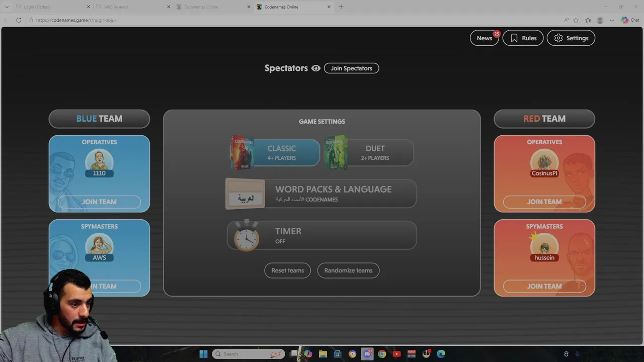This screenshot has width=644, height=362.
Task: Join Red Team operatives
Action: pyautogui.click(x=544, y=202)
